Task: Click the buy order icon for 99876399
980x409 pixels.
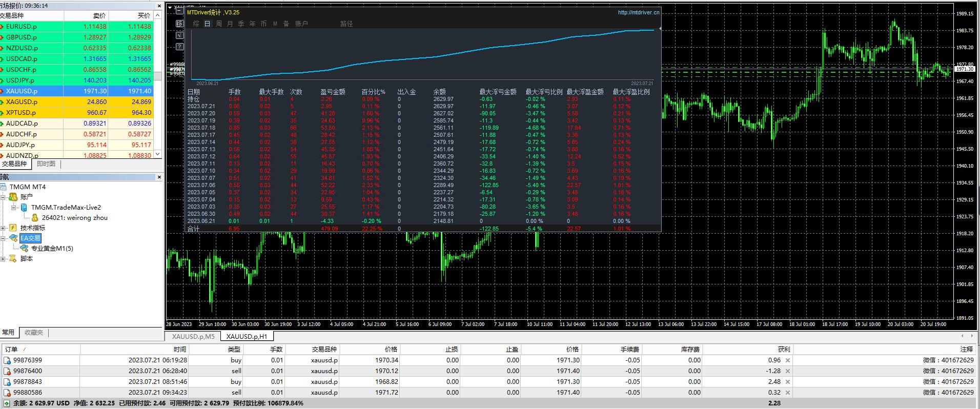Action: [x=7, y=360]
